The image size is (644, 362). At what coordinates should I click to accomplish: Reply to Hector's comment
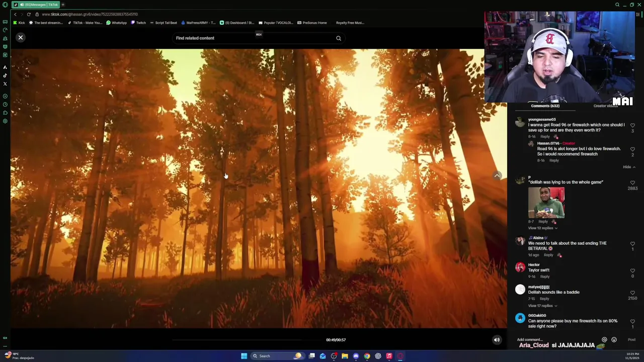[545, 277]
